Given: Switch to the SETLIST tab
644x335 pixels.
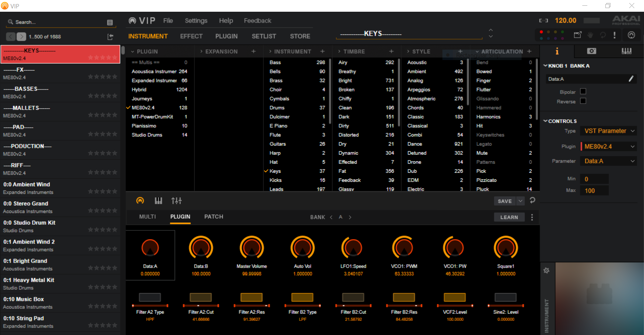Looking at the screenshot, I should pyautogui.click(x=264, y=36).
